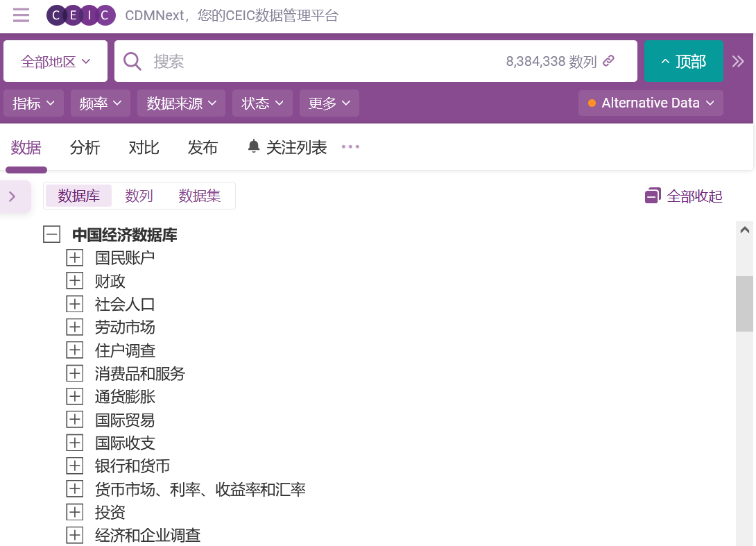The height and width of the screenshot is (546, 756).
Task: Click the 顶部 button
Action: (x=684, y=61)
